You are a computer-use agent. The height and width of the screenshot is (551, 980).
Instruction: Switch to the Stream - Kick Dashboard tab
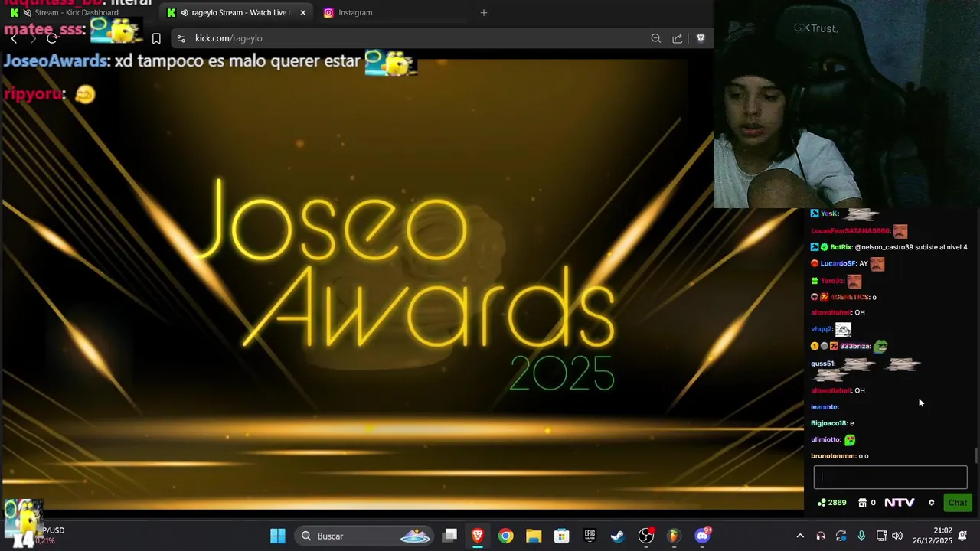[79, 12]
